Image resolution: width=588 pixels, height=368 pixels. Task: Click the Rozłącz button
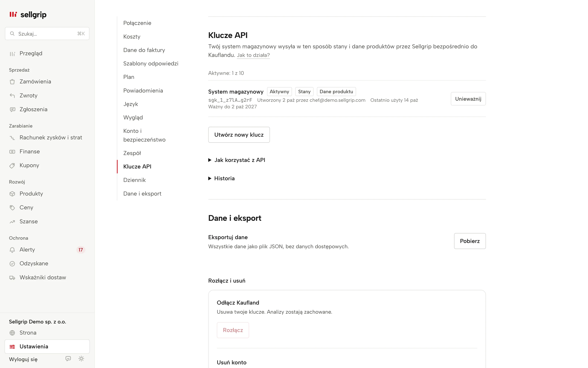233,330
